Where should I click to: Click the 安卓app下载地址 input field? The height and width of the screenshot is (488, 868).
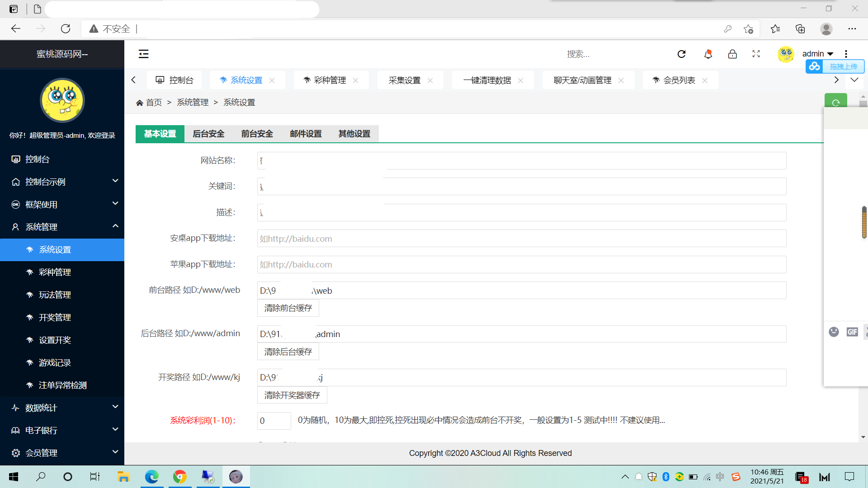pos(521,239)
